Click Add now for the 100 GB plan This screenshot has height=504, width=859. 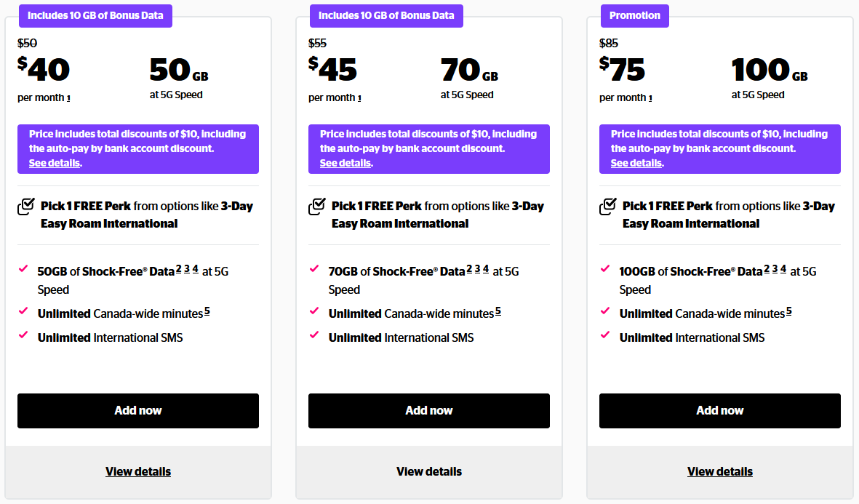pos(719,410)
